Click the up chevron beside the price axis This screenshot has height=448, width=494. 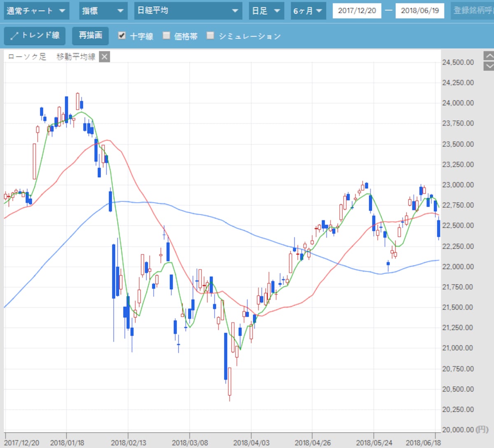pyautogui.click(x=488, y=56)
